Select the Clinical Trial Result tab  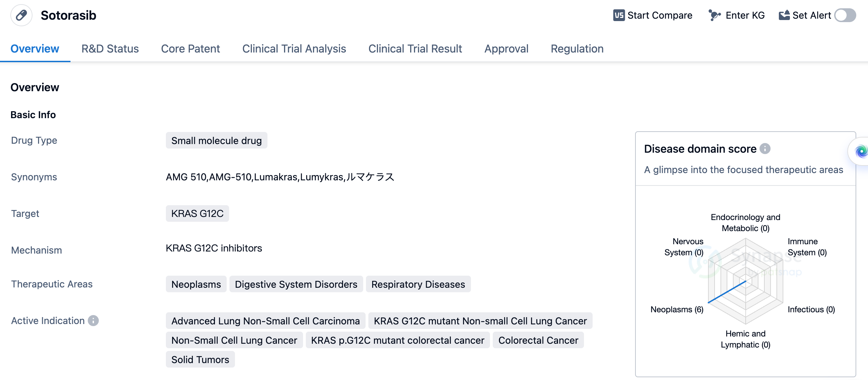tap(415, 49)
